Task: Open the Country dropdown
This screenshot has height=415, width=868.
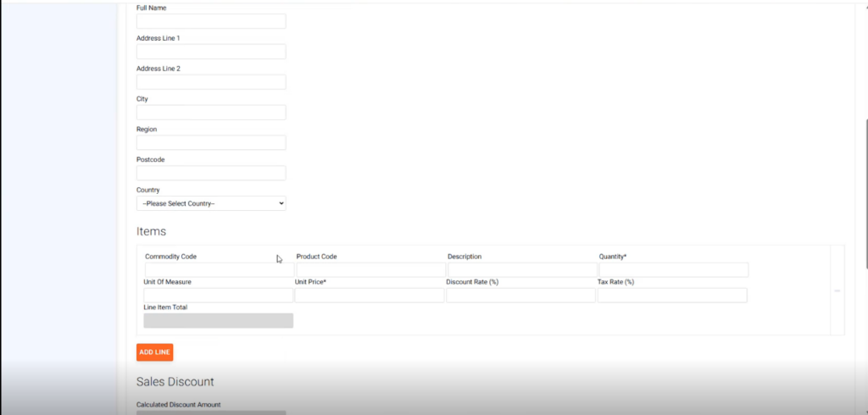Action: pyautogui.click(x=211, y=203)
